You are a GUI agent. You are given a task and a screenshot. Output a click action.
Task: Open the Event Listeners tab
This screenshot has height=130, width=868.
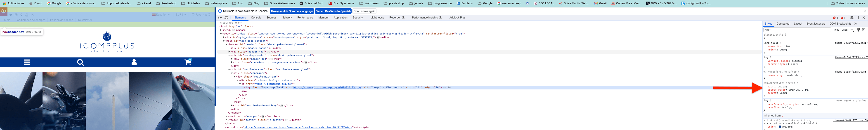click(x=816, y=24)
